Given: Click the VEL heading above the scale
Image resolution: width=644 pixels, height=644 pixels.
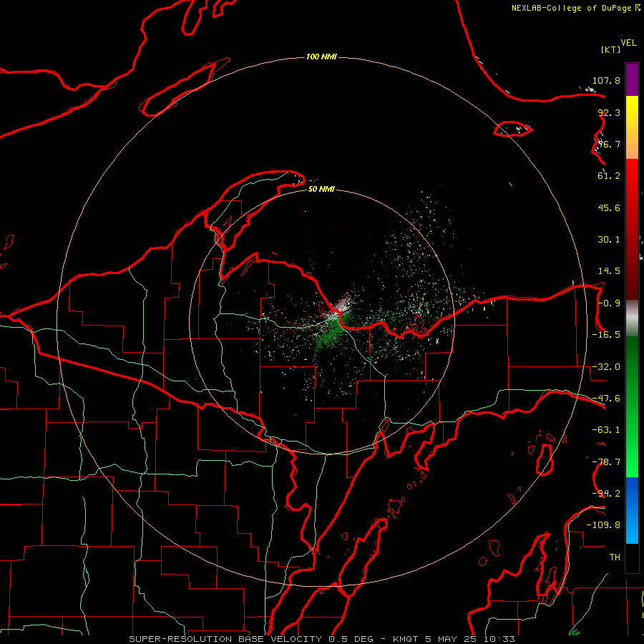Looking at the screenshot, I should 628,43.
